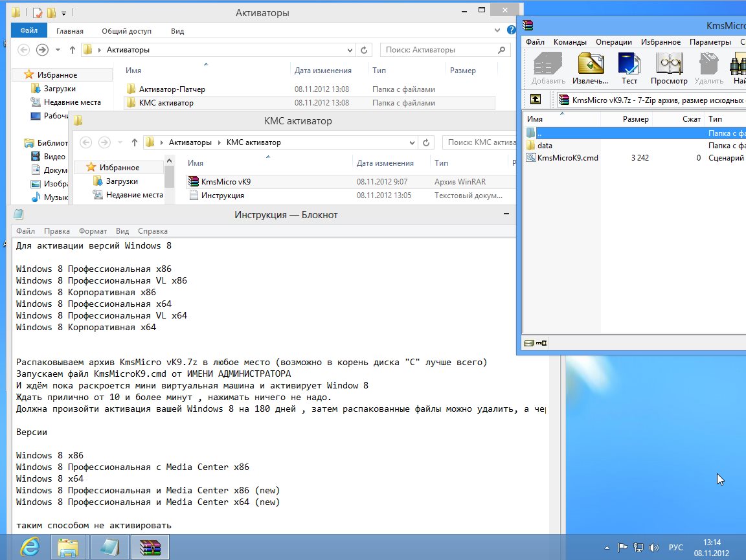746x560 pixels.
Task: Click the volume icon in system tray
Action: [x=653, y=548]
